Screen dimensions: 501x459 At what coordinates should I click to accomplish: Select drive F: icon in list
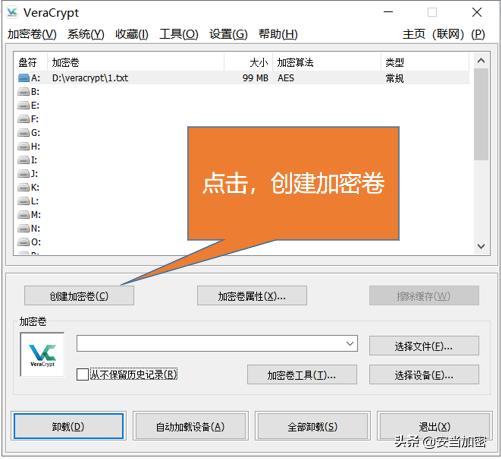point(24,119)
